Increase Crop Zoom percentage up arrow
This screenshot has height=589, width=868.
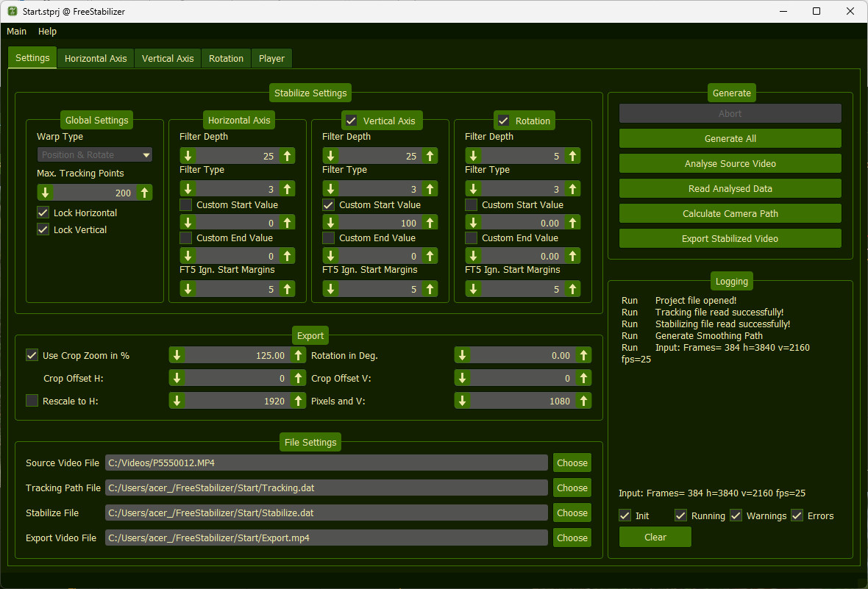[298, 355]
